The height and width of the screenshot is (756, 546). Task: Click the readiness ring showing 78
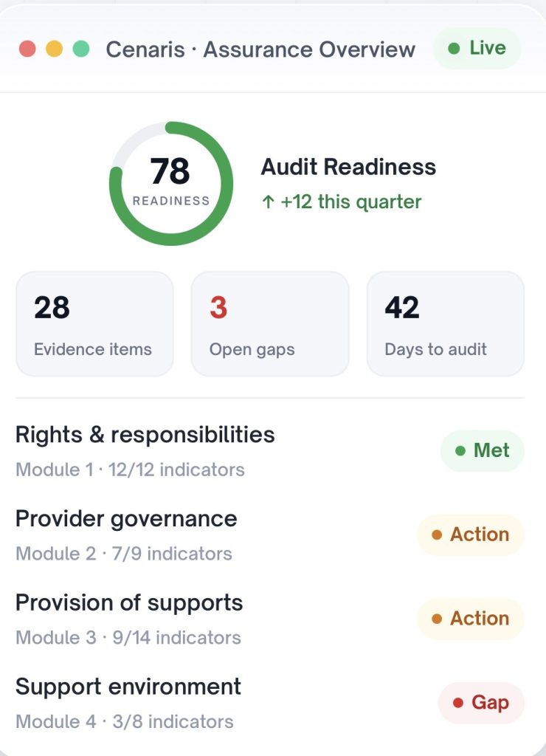171,184
